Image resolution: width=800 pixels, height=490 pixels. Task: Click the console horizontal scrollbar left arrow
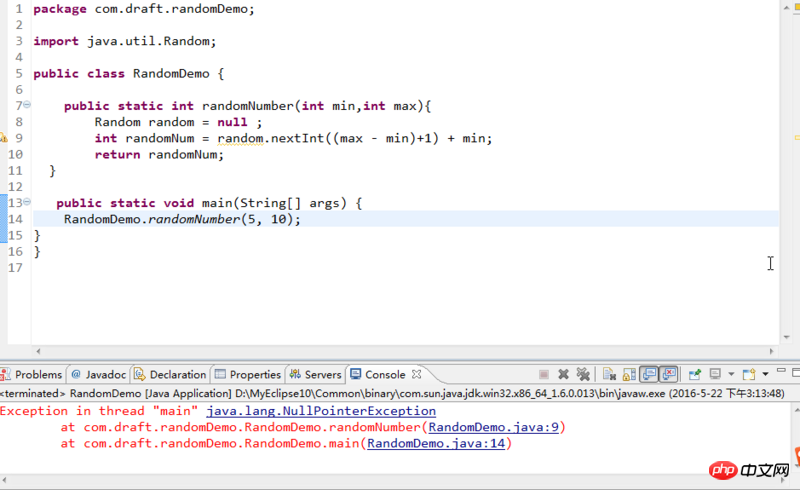coord(4,480)
